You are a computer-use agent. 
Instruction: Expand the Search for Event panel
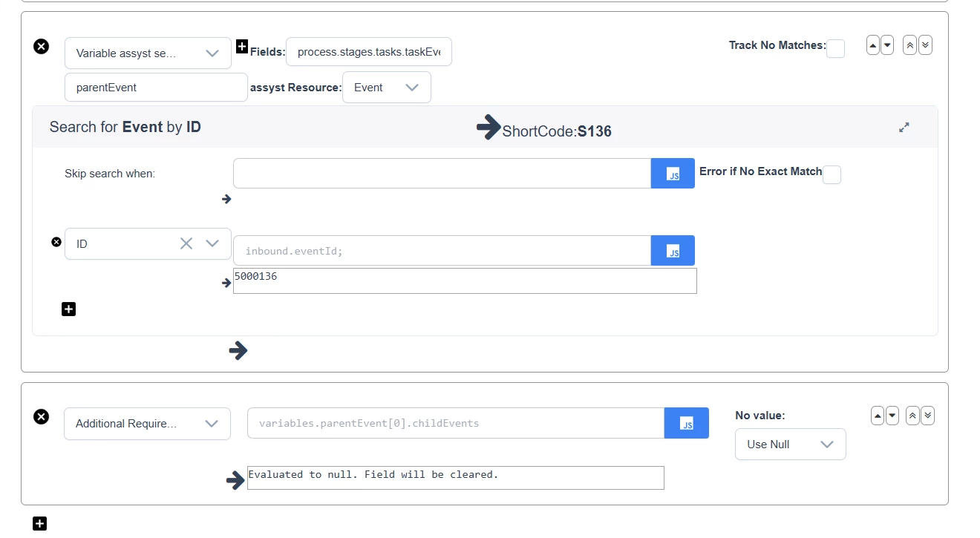click(904, 128)
